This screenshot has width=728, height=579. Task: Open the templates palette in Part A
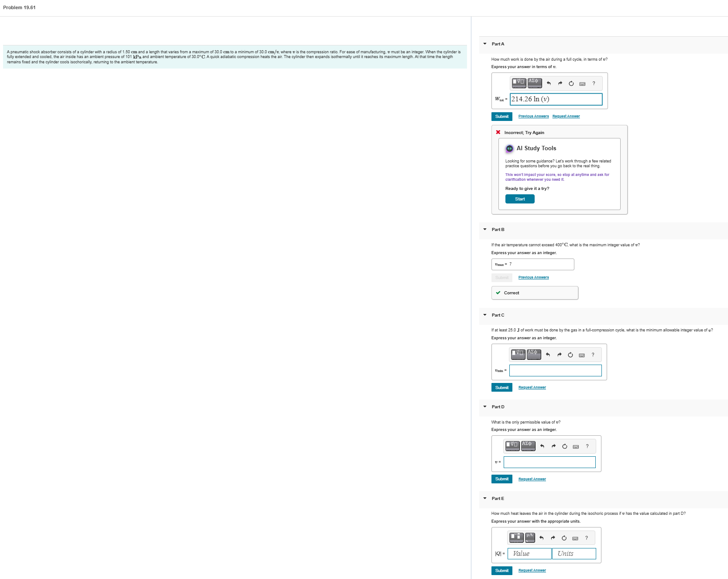click(519, 83)
